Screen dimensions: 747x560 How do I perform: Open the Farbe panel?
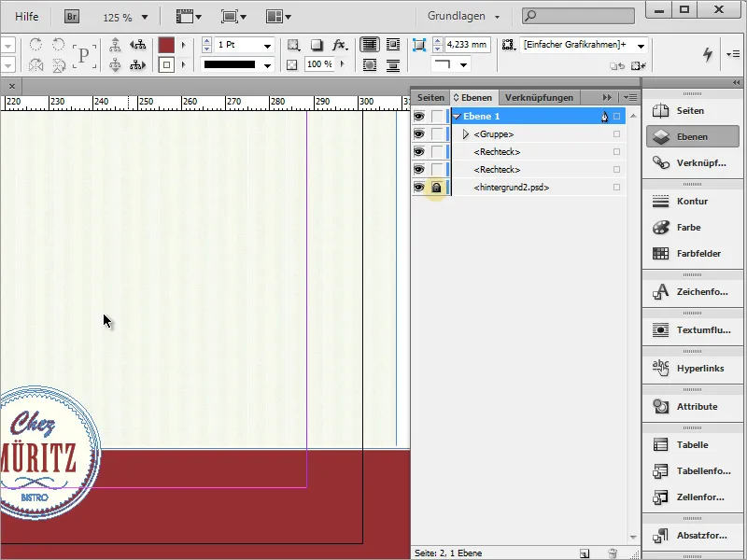click(x=692, y=227)
